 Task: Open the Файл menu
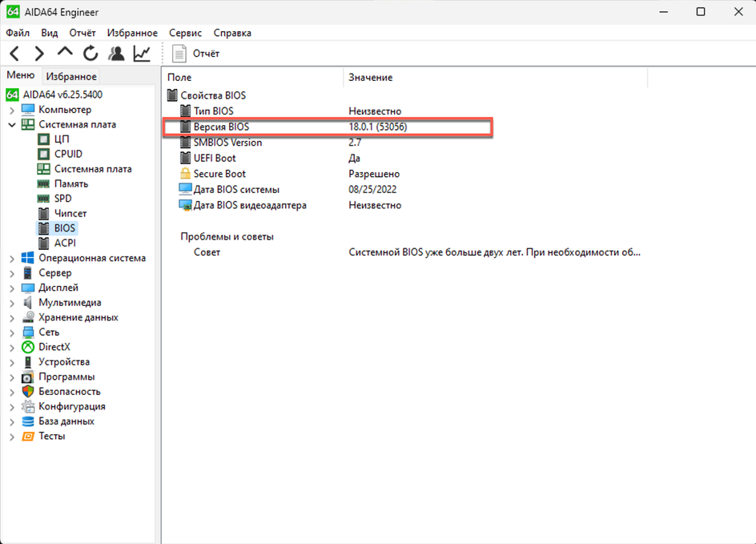pyautogui.click(x=18, y=33)
